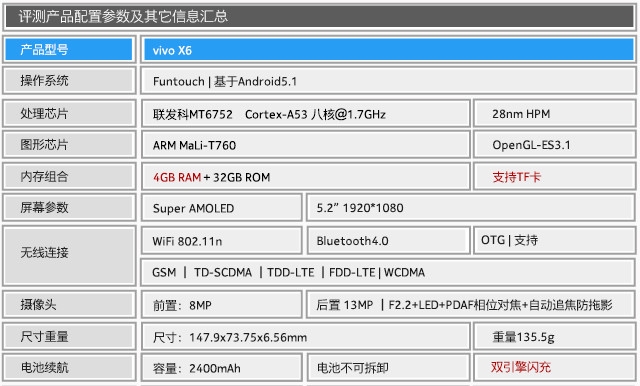Viewport: 640px width, 386px height.
Task: Select the 图形芯片 row label
Action: point(69,144)
